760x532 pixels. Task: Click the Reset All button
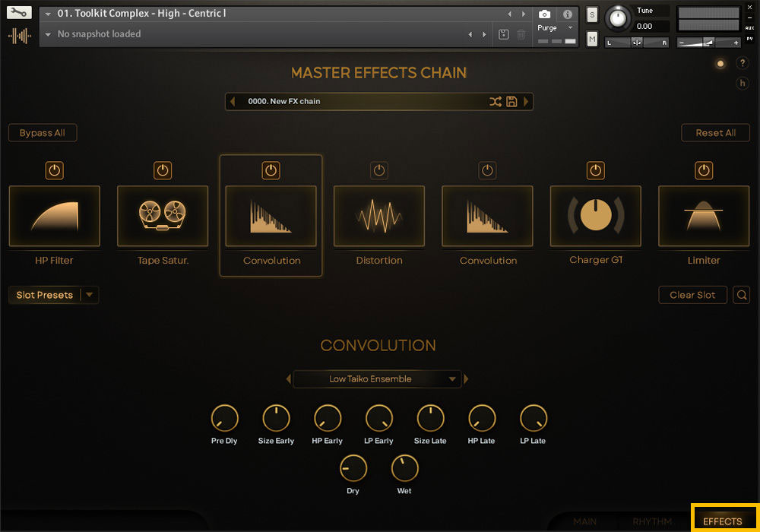pyautogui.click(x=715, y=133)
